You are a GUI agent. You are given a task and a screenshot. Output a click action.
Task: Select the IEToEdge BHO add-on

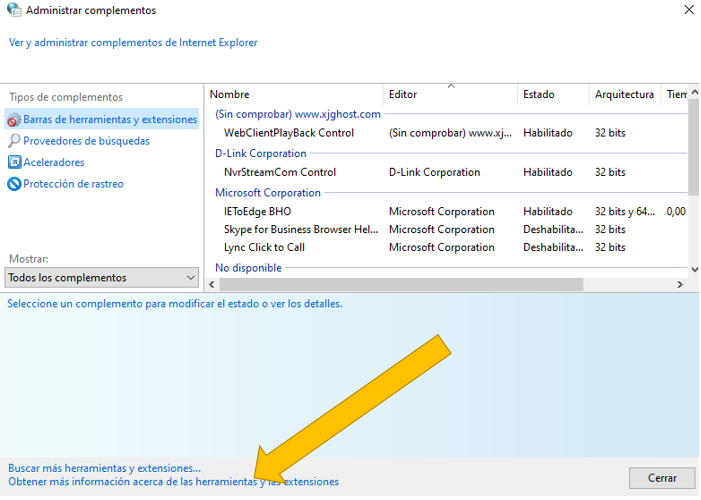(447, 212)
